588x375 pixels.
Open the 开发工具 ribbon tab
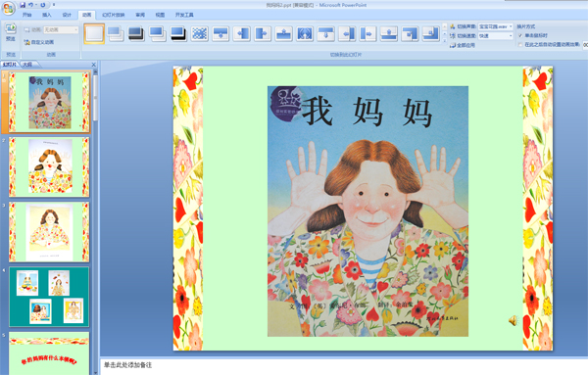pos(184,15)
